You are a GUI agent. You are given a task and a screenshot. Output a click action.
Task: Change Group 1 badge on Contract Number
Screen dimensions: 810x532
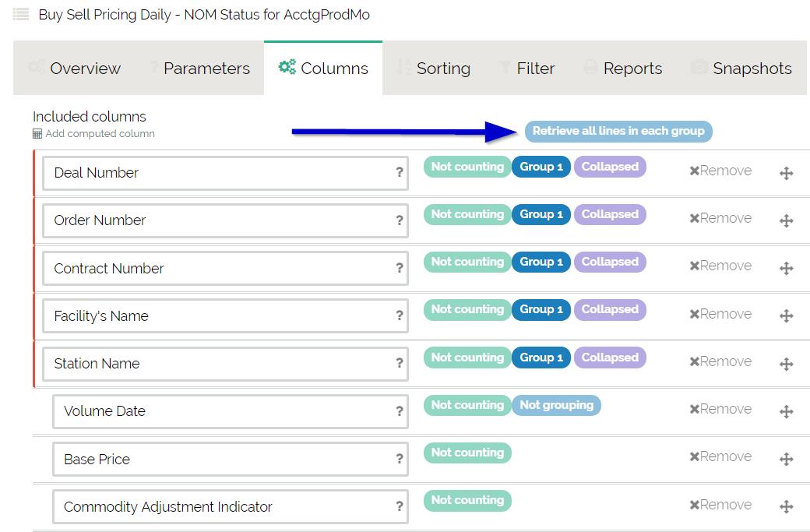click(541, 262)
